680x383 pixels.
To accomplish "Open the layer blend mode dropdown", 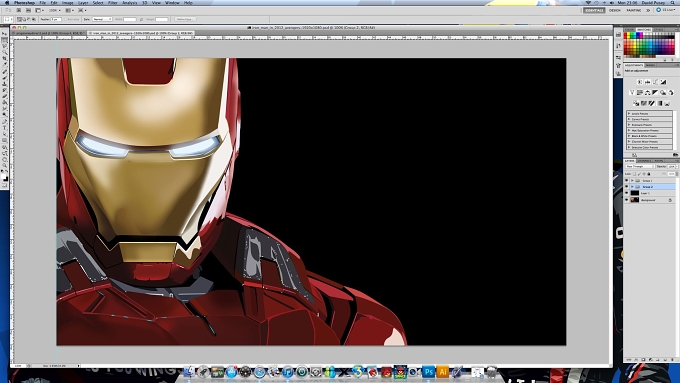I will click(640, 167).
